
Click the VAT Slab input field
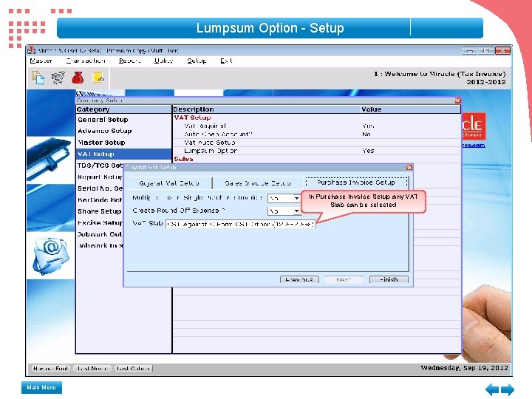241,225
